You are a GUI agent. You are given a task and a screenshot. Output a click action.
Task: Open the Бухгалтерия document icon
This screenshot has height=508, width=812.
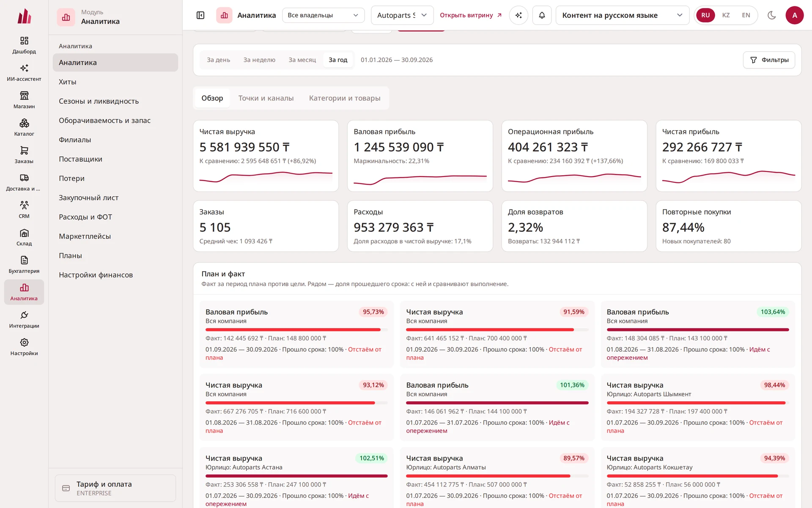click(x=24, y=260)
